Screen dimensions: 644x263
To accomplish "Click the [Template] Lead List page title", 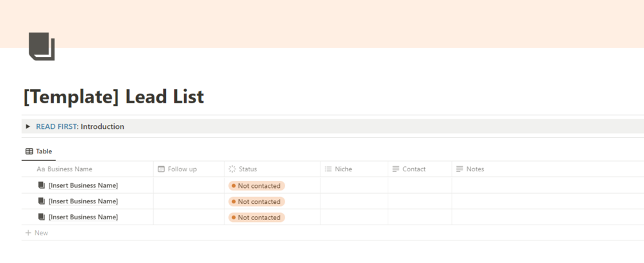I will 113,98.
